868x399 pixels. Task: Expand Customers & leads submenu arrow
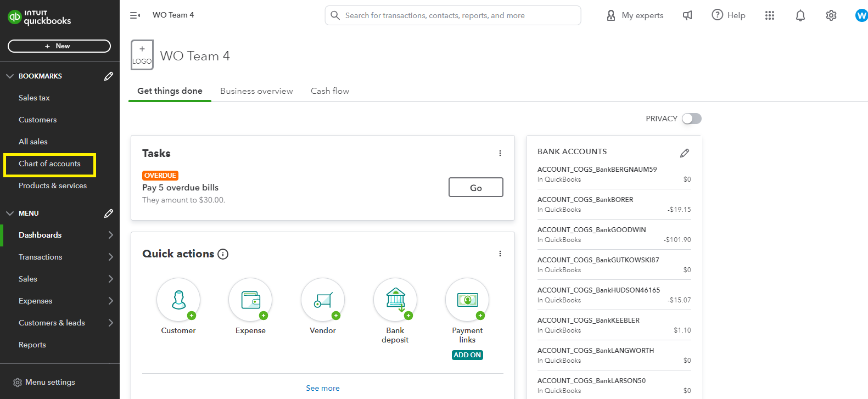111,323
